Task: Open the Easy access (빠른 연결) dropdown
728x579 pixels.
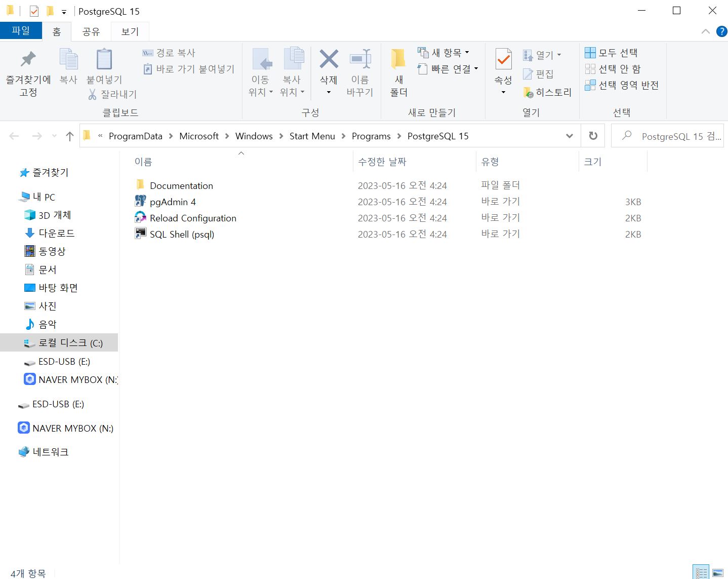Action: (448, 69)
